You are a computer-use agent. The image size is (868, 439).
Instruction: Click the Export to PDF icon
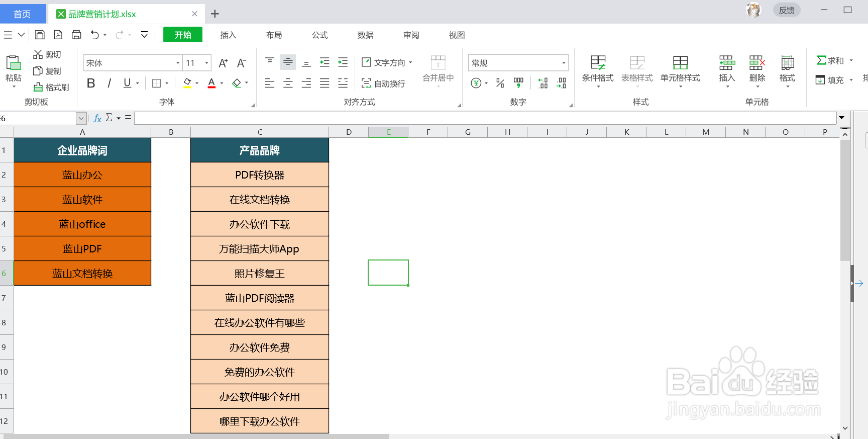(x=58, y=35)
